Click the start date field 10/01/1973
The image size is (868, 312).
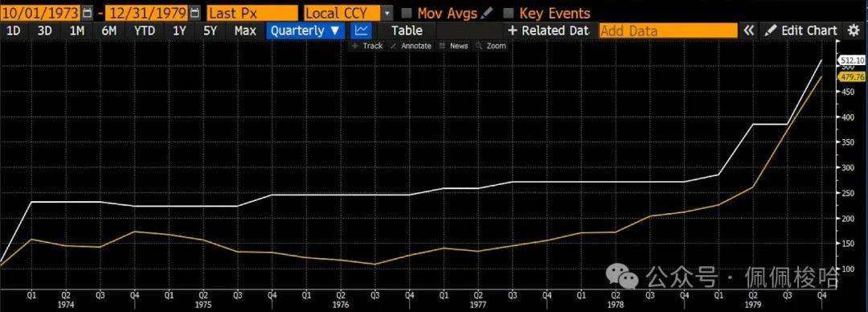tap(41, 14)
